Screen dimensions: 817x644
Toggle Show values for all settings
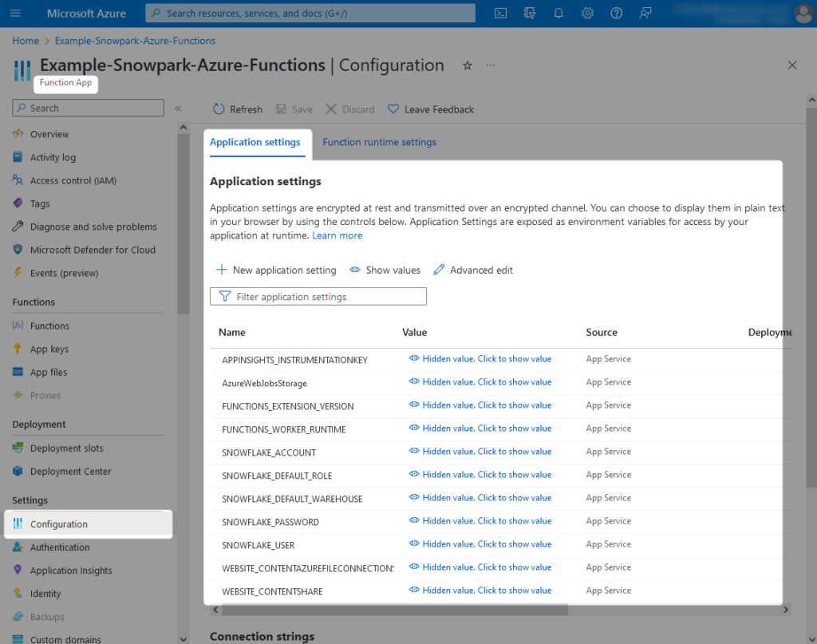(x=385, y=270)
